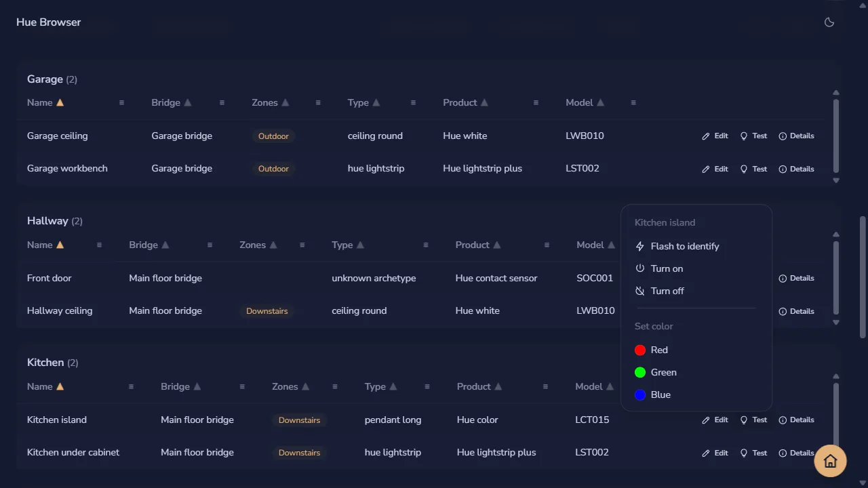Open Product column menu in Hallway table
This screenshot has height=488, width=868.
tap(547, 245)
